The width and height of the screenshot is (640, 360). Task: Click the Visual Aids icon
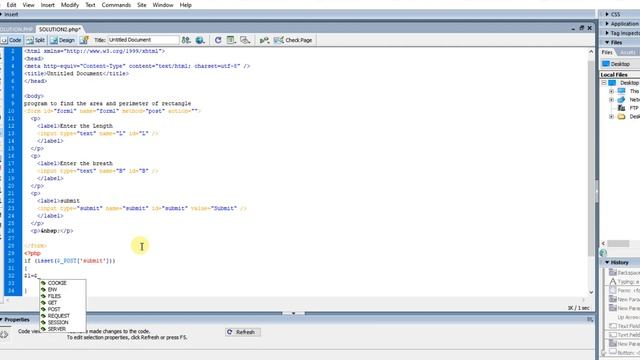[x=245, y=40]
